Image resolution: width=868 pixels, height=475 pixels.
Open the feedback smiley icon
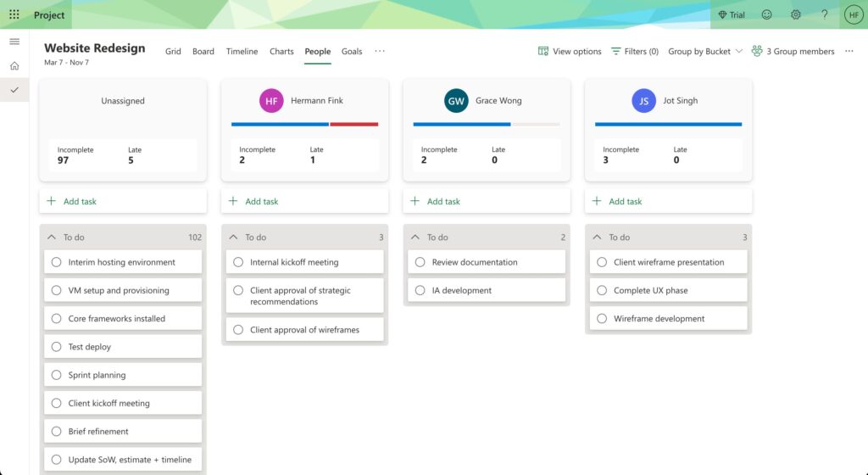click(x=767, y=14)
